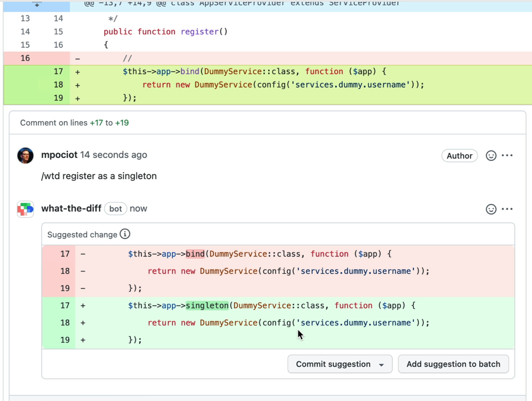Screen dimensions: 532x401
Task: Select added line number 19 in top diff
Action: (x=59, y=98)
